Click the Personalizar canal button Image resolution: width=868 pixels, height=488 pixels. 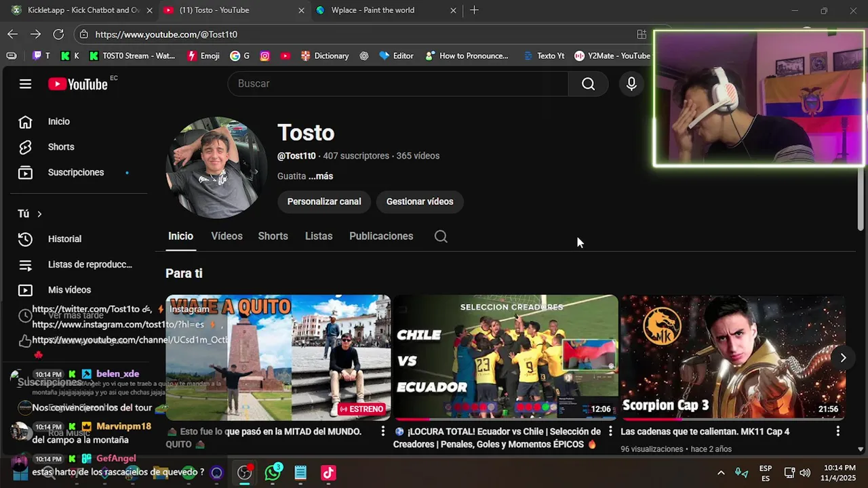coord(324,202)
